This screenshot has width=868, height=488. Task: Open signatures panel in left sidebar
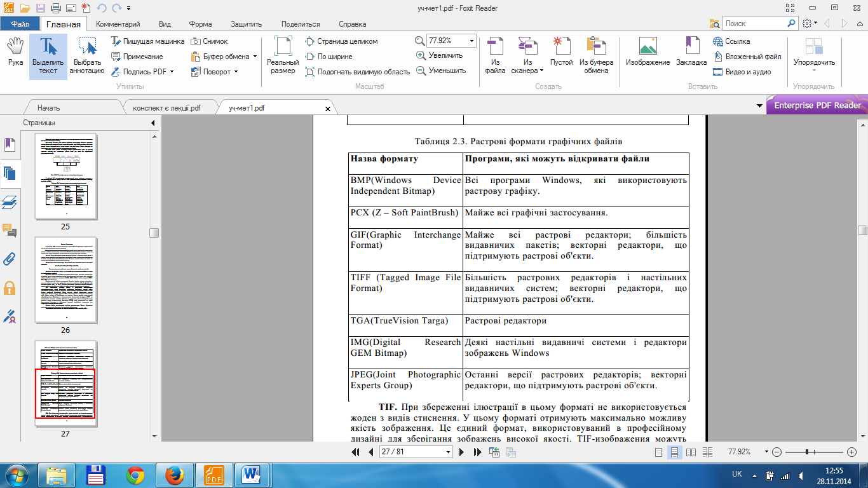coord(10,316)
